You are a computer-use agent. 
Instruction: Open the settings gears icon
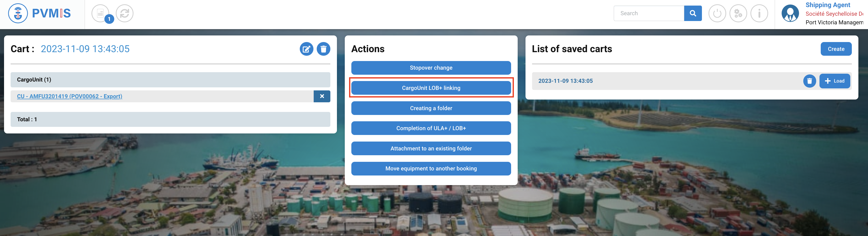pos(738,13)
